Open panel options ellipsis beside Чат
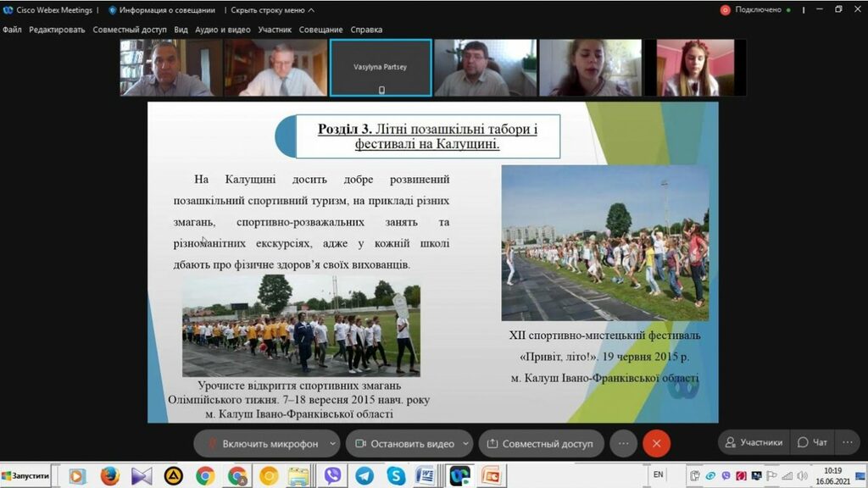Image resolution: width=868 pixels, height=488 pixels. tap(847, 442)
